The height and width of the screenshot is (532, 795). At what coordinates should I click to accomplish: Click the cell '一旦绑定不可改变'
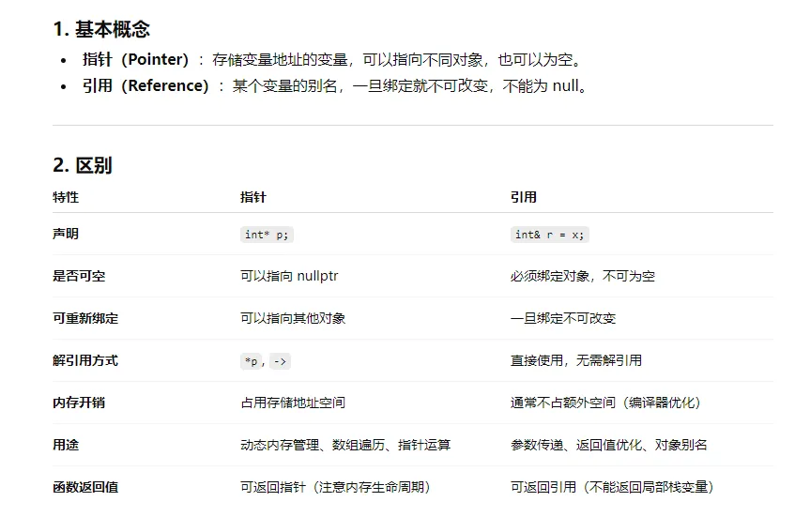point(563,318)
